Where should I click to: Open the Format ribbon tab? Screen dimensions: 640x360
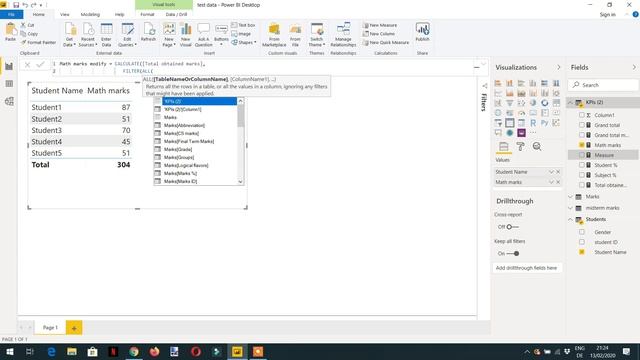tap(147, 14)
